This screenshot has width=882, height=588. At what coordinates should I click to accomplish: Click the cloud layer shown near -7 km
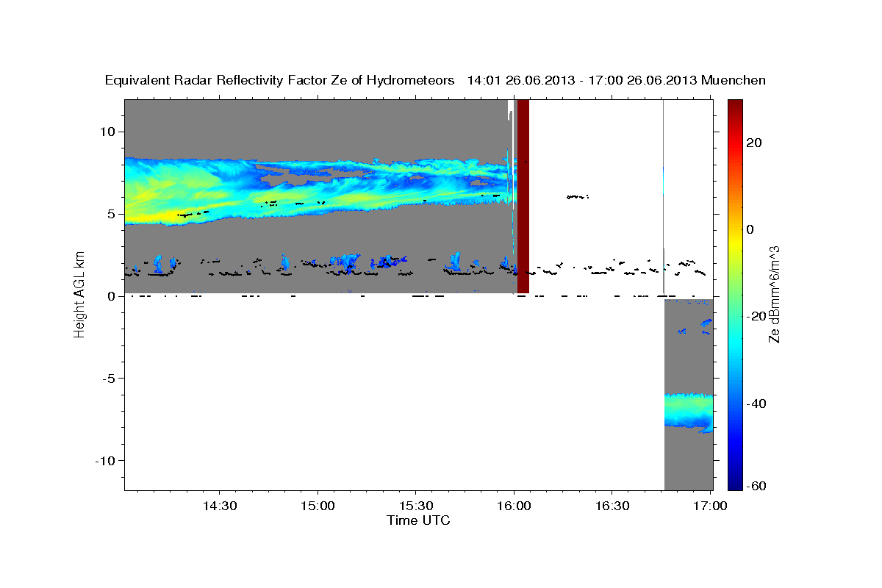689,412
